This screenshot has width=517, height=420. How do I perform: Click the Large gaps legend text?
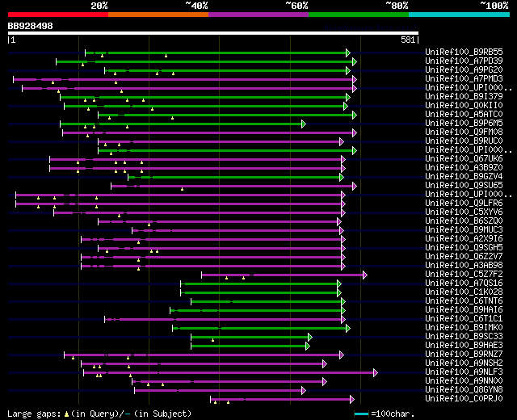pos(34,414)
